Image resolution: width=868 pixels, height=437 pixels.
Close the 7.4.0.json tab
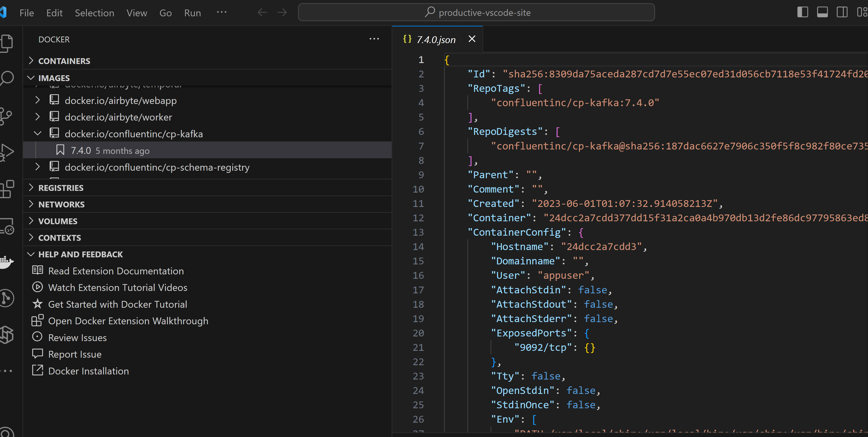pos(472,39)
